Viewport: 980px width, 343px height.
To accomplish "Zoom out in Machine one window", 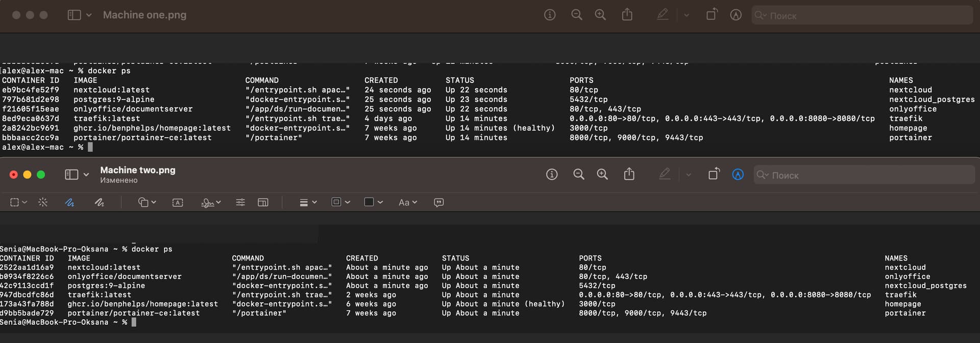I will pos(577,15).
